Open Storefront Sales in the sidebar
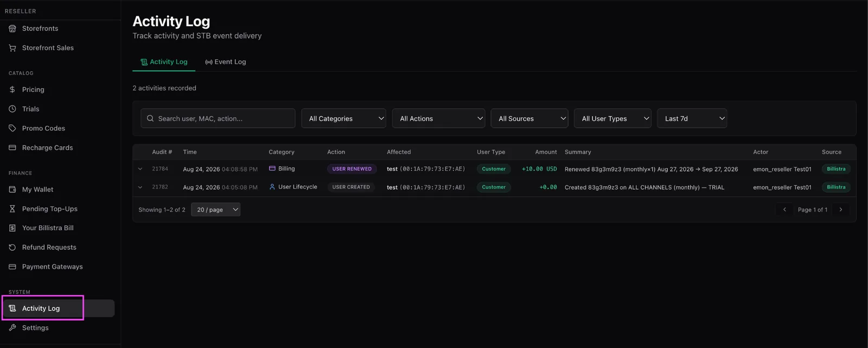The width and height of the screenshot is (868, 348). (60, 48)
